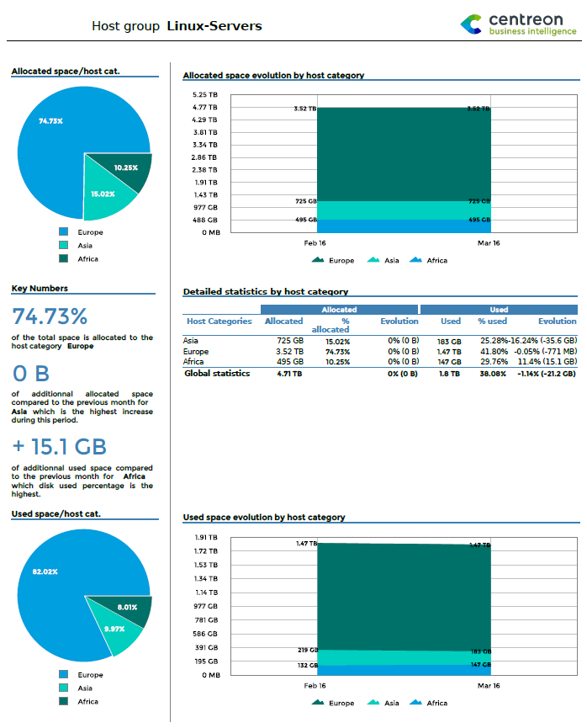
Task: Click the Mar 16 axis label on the Used evolution chart
Action: tap(489, 686)
